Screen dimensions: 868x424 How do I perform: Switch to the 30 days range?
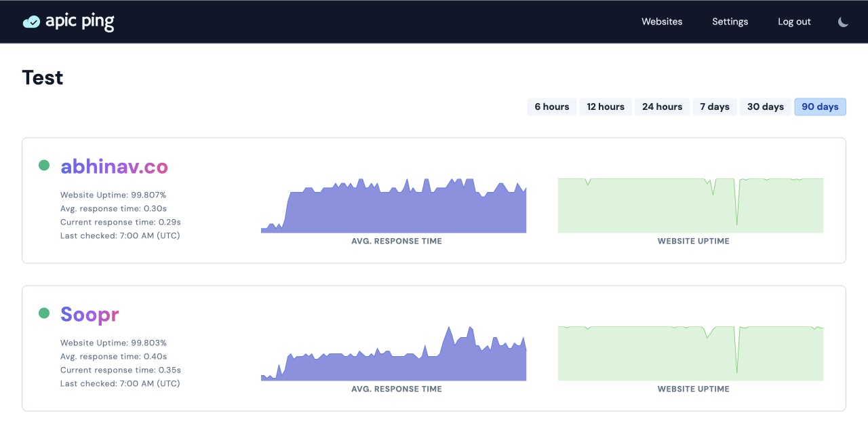[x=766, y=107]
